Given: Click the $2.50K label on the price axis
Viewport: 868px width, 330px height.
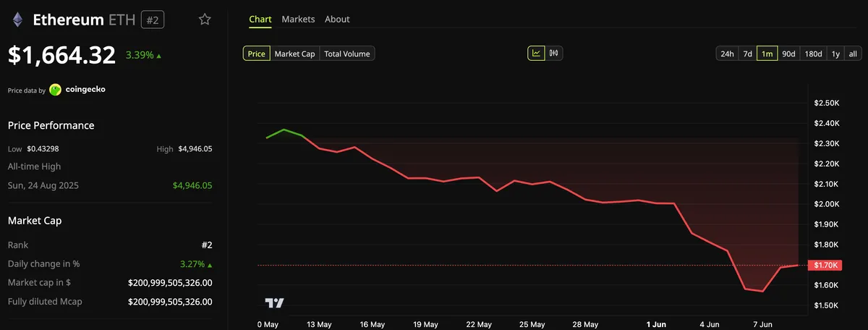Looking at the screenshot, I should pyautogui.click(x=827, y=103).
